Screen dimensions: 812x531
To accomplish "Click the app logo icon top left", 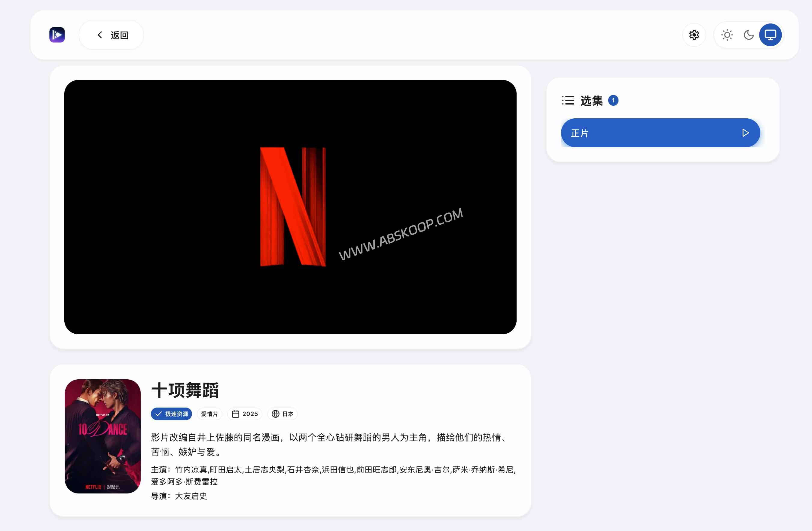I will (57, 35).
